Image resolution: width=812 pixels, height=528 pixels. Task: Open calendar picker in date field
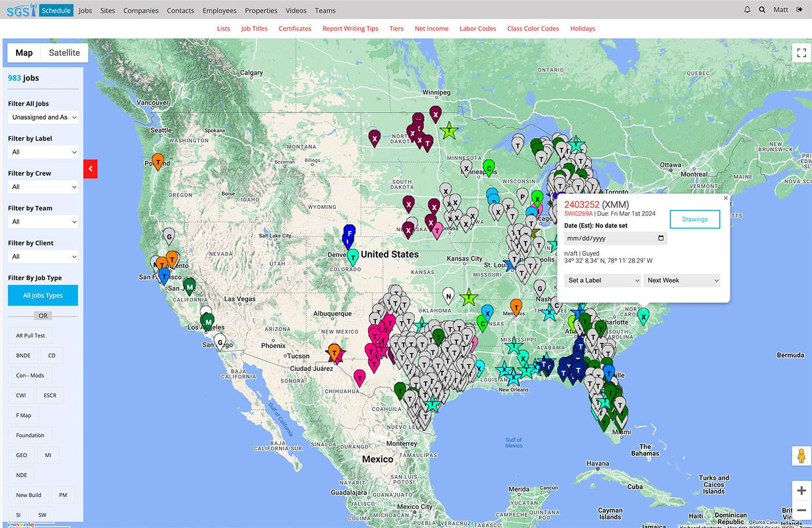click(x=661, y=238)
